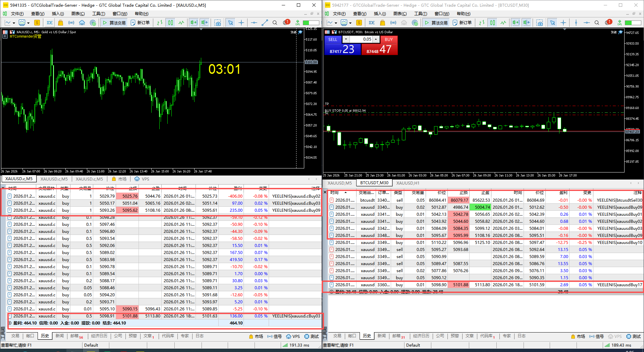Click 新订单 new order in XAUUSD window
644x352 pixels.
coord(140,23)
